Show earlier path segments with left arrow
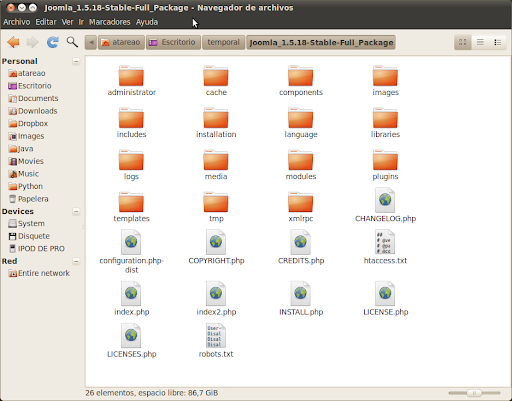512x401 pixels. coord(91,42)
